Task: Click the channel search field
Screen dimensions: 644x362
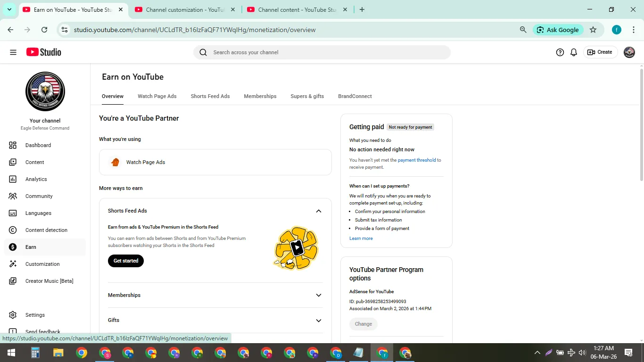Action: 322,52
